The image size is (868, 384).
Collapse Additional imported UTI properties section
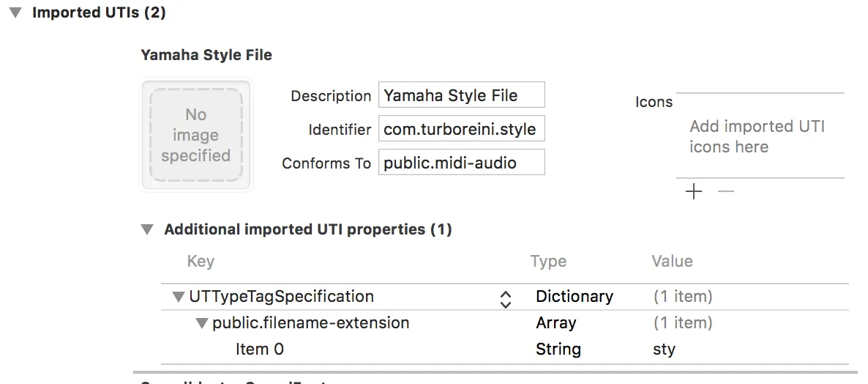point(148,230)
